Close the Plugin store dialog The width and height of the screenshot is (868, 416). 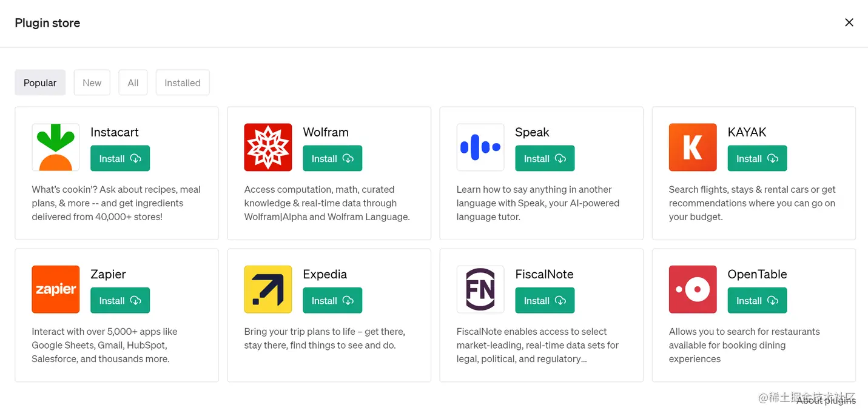point(849,22)
